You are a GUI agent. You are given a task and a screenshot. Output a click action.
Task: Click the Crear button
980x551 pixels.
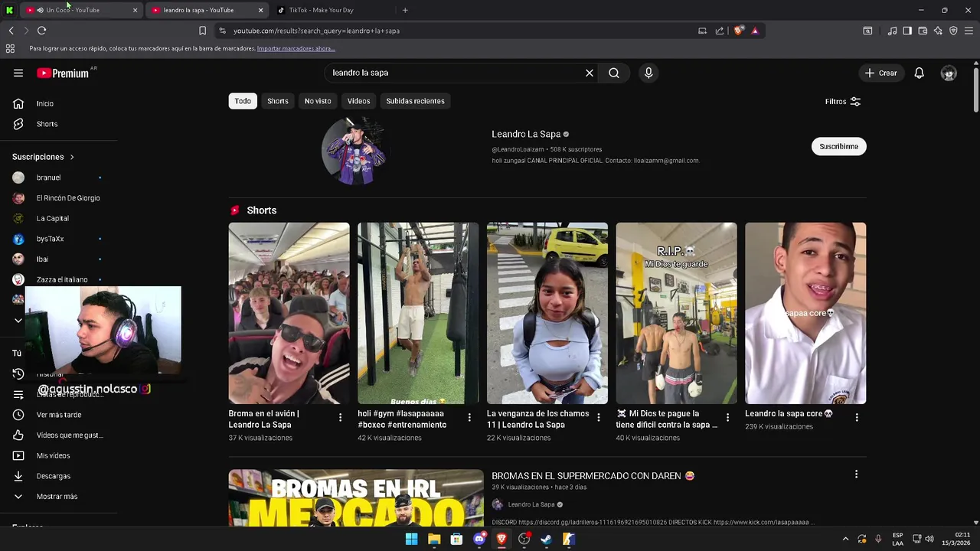pos(881,73)
